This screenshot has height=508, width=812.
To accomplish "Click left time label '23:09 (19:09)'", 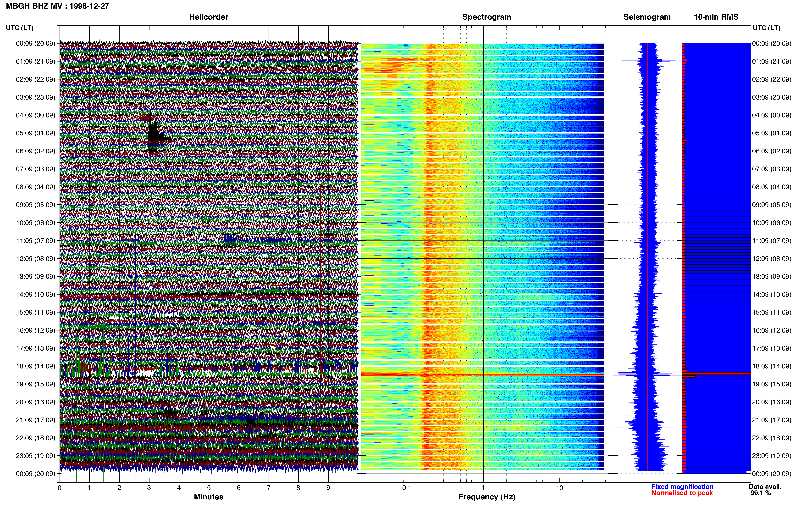I will click(36, 456).
